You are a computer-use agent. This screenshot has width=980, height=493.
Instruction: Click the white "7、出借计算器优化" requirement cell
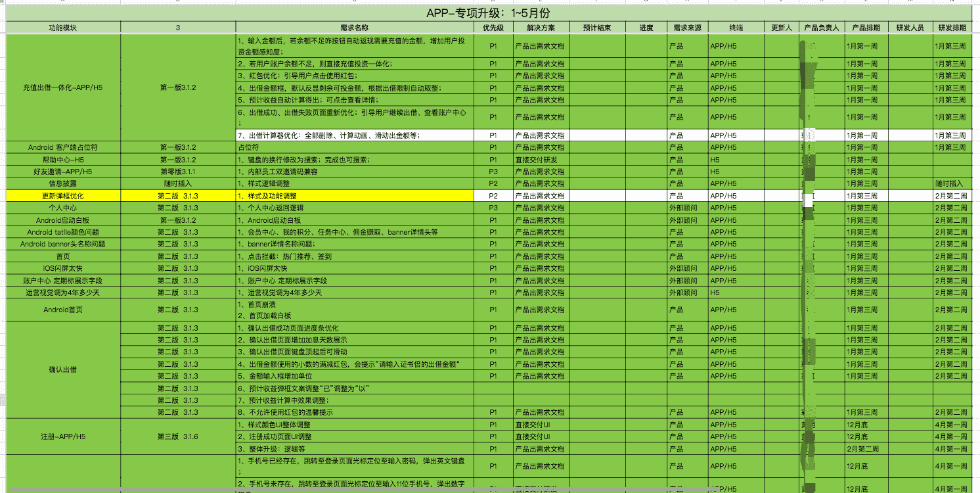355,135
